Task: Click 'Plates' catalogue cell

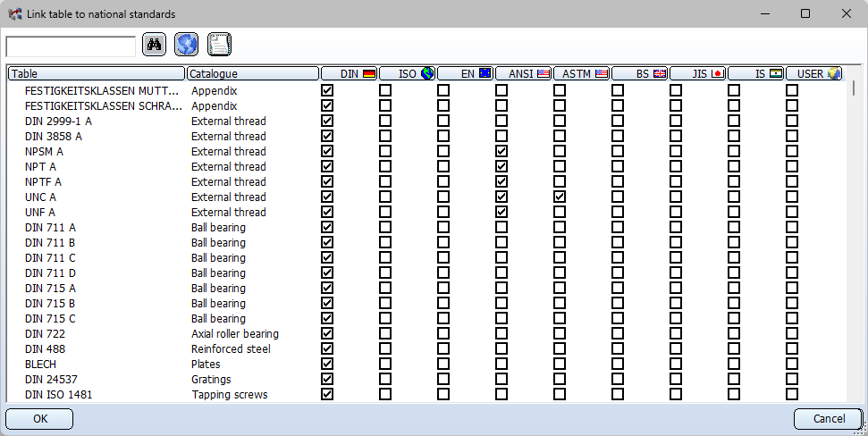Action: point(206,364)
